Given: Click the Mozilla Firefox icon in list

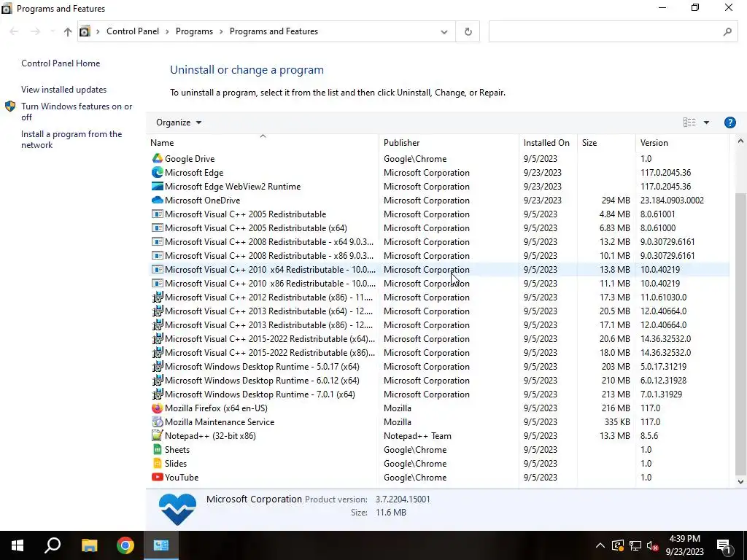Looking at the screenshot, I should click(158, 408).
